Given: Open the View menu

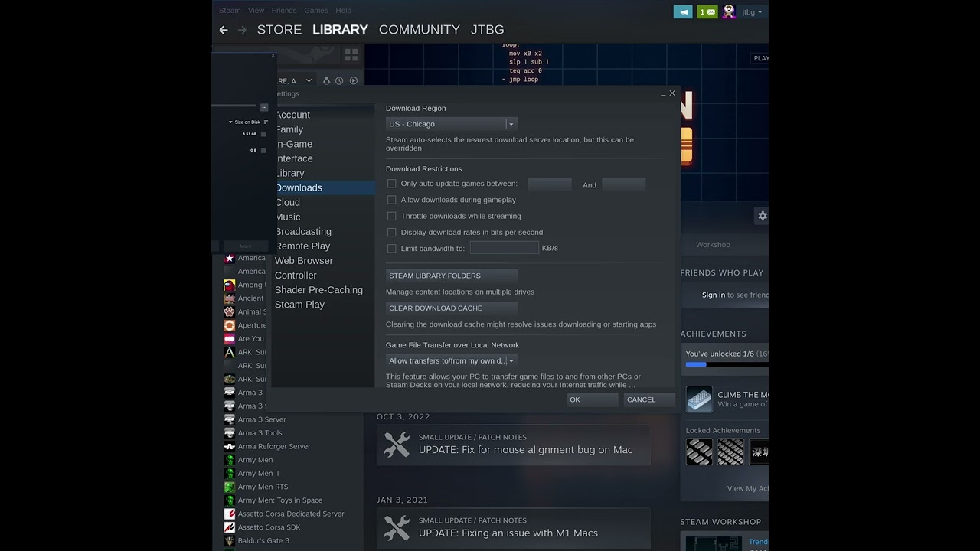Looking at the screenshot, I should pos(256,10).
